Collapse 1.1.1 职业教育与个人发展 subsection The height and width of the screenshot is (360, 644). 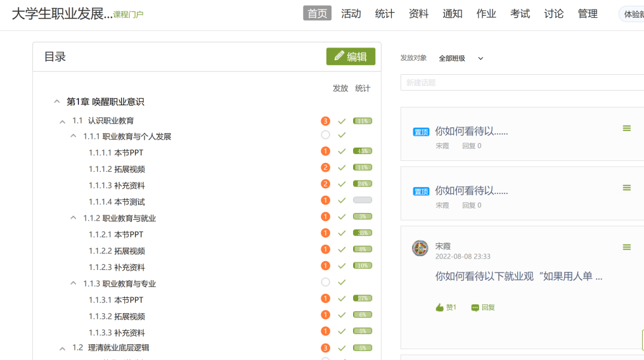pyautogui.click(x=73, y=136)
